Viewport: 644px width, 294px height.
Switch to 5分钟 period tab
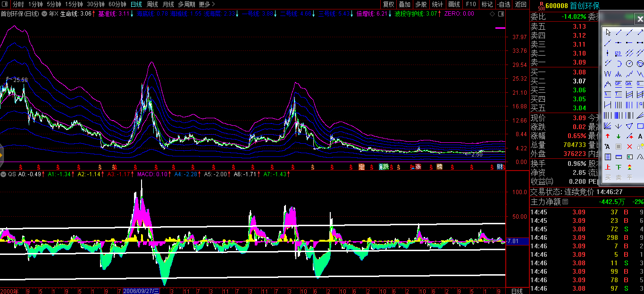pyautogui.click(x=54, y=4)
